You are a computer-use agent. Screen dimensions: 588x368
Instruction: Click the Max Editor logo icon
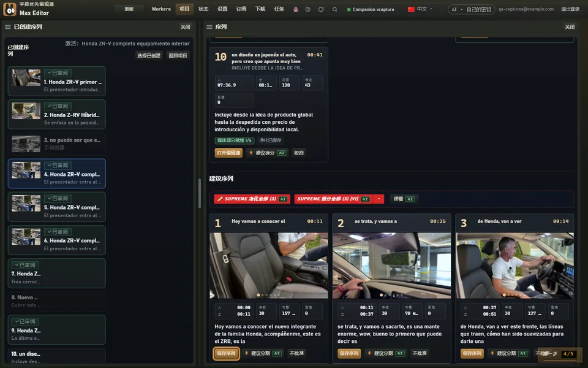tap(10, 9)
